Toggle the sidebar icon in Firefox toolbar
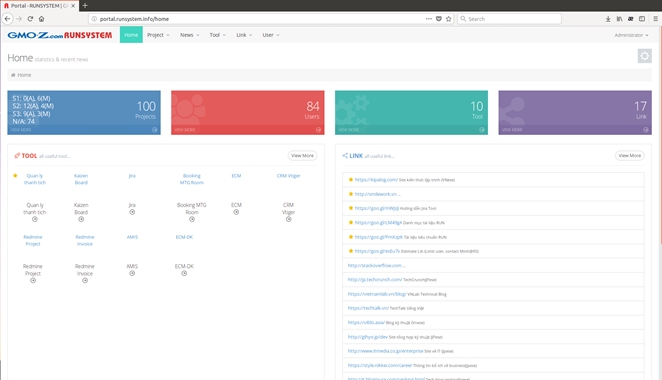The image size is (662, 380). [642, 19]
